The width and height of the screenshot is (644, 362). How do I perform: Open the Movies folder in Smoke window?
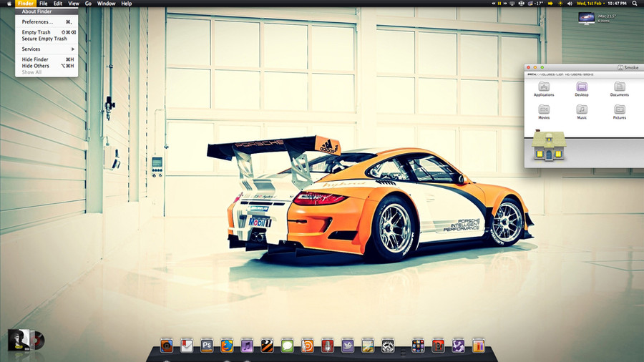click(x=544, y=112)
